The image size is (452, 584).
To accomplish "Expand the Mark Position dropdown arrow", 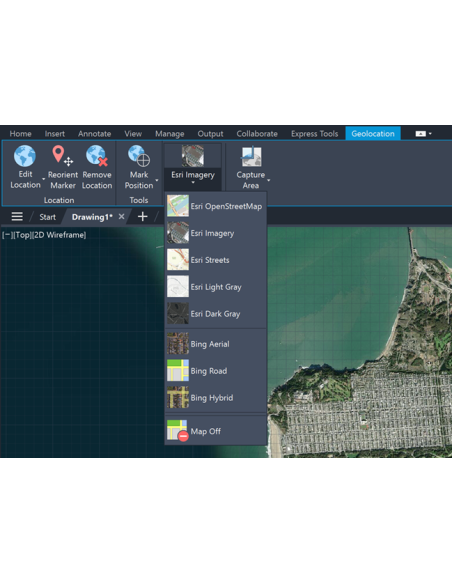I will (x=157, y=180).
